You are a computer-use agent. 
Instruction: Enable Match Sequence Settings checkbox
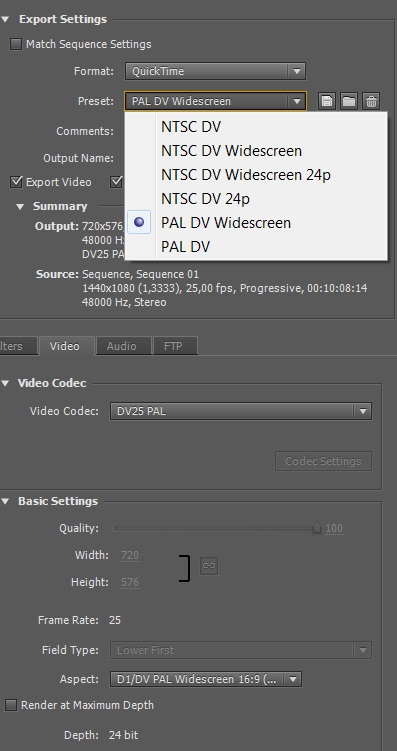tap(16, 44)
